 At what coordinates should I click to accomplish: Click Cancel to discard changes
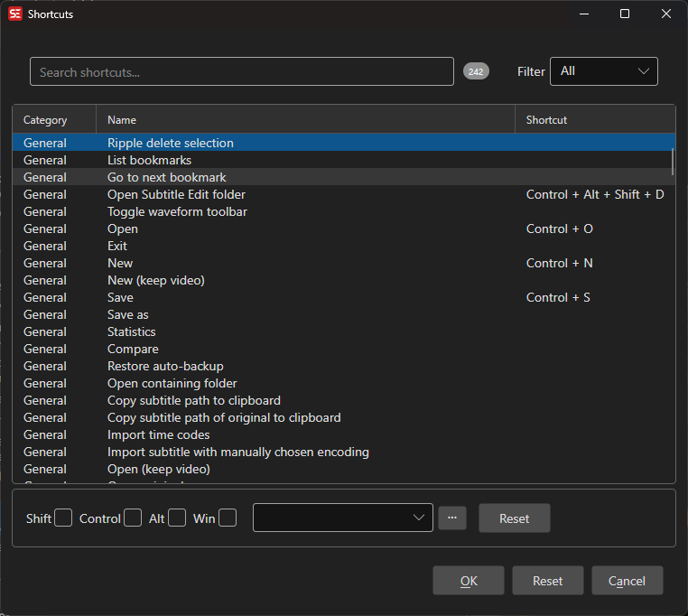point(627,581)
